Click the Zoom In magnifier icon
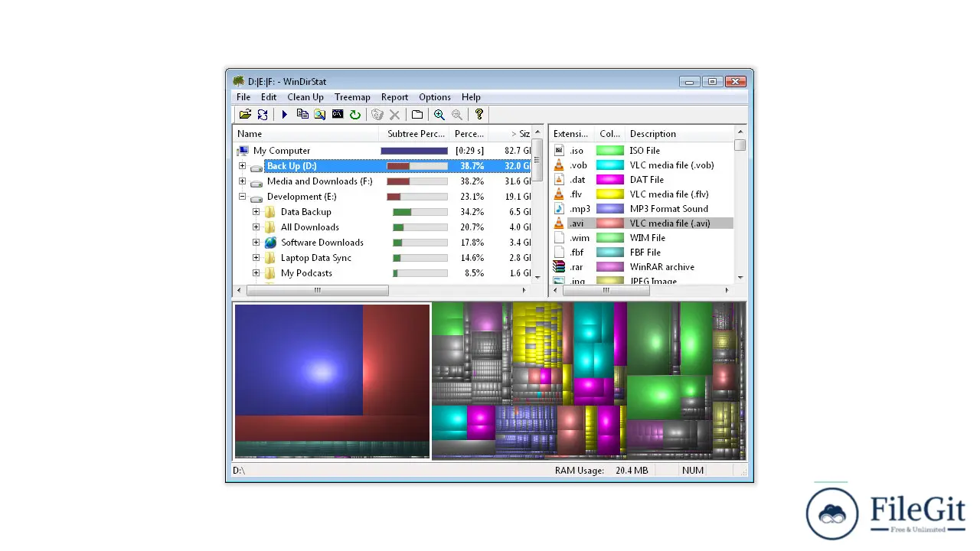The image size is (980, 551). (439, 114)
